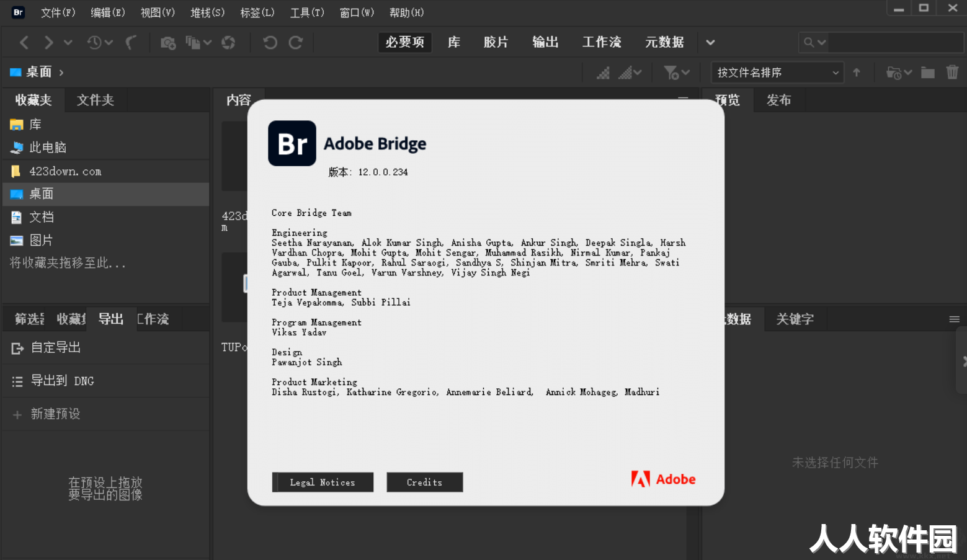The width and height of the screenshot is (967, 560).
Task: Get photos from camera
Action: [x=168, y=42]
